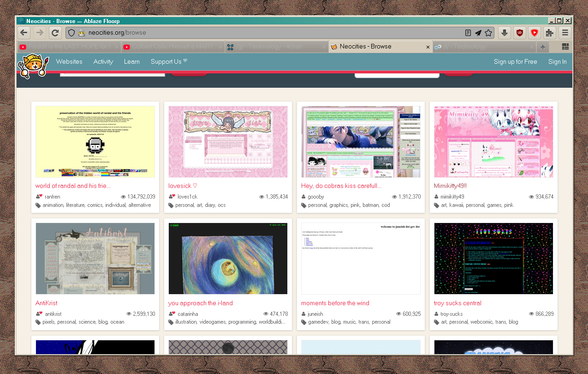588x374 pixels.
Task: Open the Websites nav item
Action: coord(69,61)
